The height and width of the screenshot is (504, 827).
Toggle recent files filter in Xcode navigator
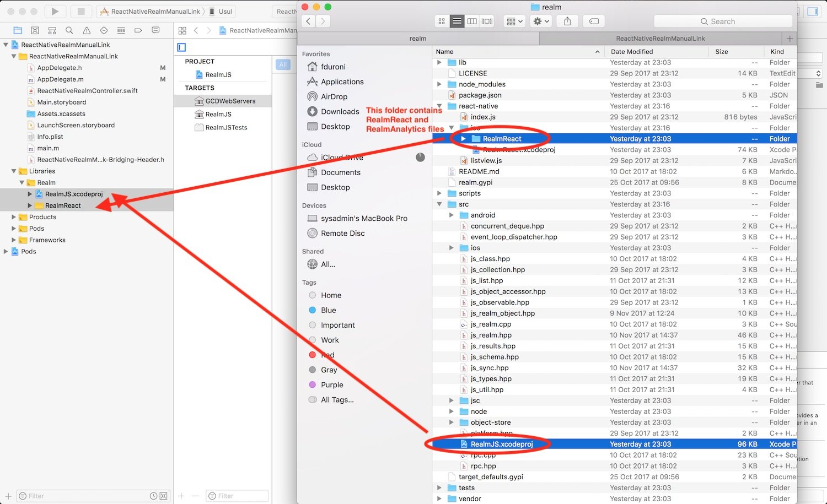coord(153,496)
